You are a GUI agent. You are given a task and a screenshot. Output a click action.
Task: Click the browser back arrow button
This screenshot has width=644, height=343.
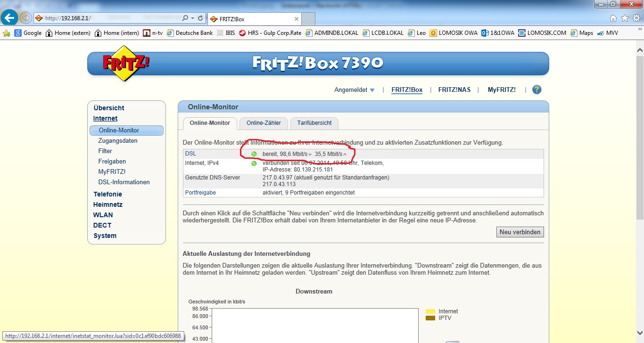(x=10, y=18)
